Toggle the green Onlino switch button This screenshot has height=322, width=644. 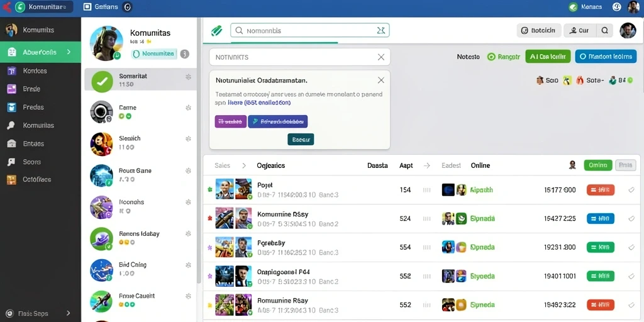[598, 165]
